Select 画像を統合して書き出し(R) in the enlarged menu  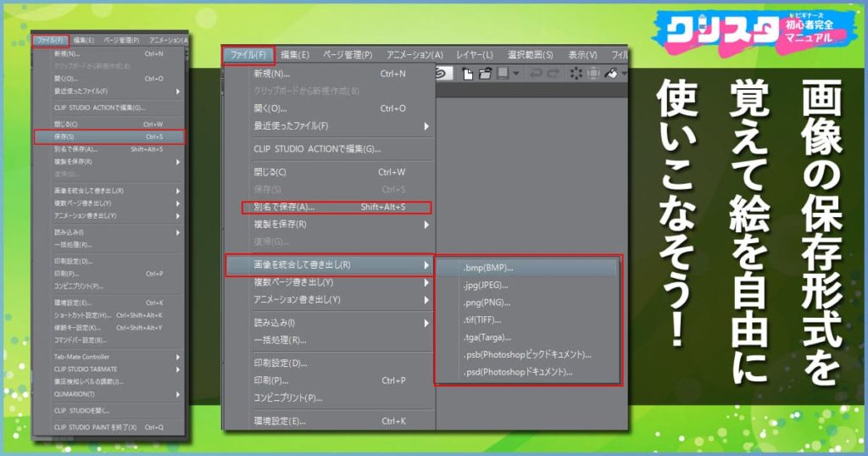point(330,265)
